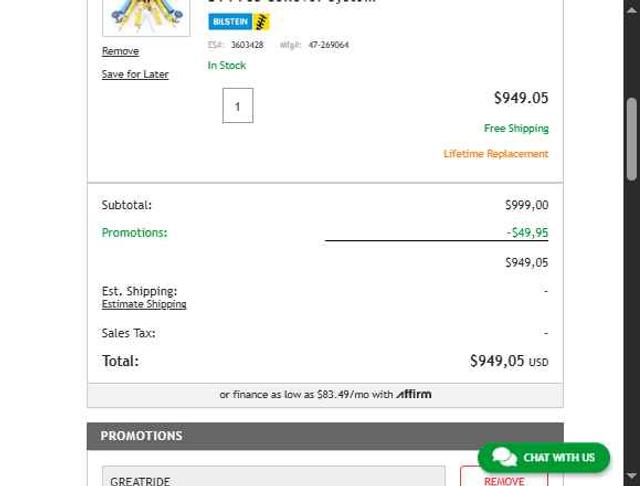Click the GREATRIDE promo code field
Screen dimensions: 640x486
point(274,478)
